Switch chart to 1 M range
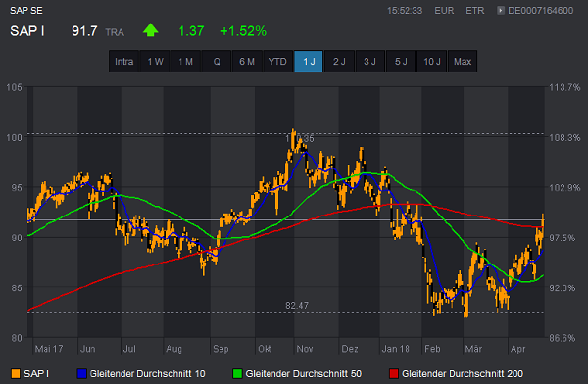 pos(185,61)
